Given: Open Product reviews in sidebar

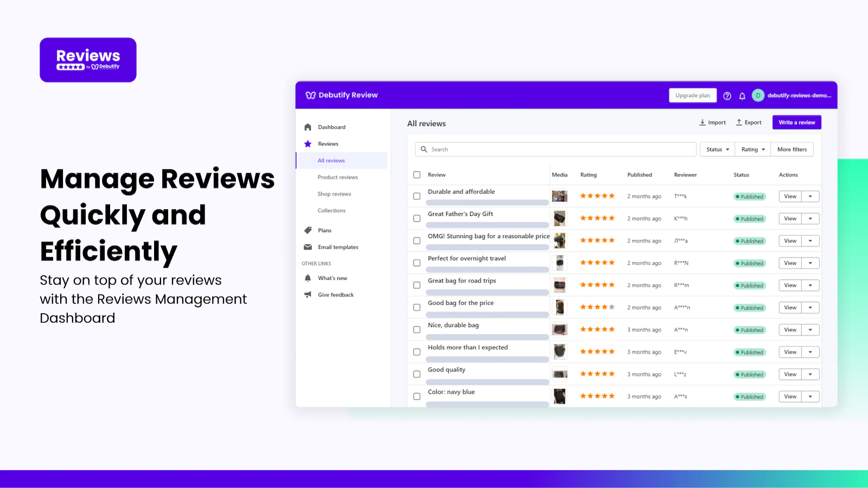Looking at the screenshot, I should (x=337, y=177).
